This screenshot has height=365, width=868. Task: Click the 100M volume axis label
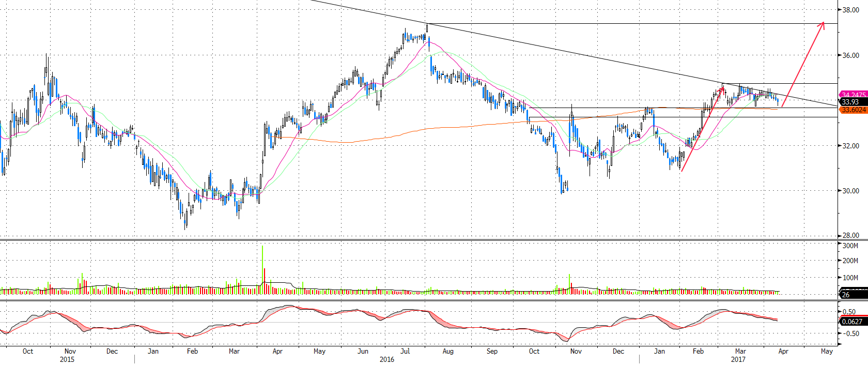click(850, 278)
